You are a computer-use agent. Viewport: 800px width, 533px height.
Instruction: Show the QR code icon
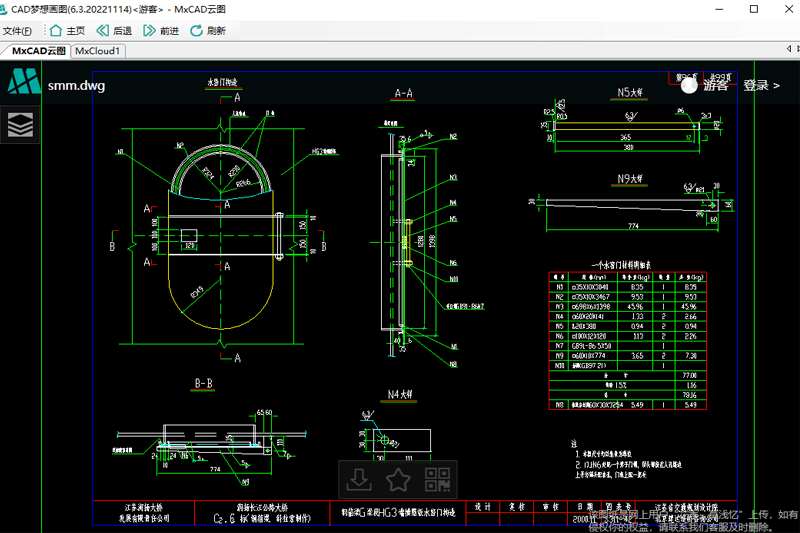coord(437,479)
